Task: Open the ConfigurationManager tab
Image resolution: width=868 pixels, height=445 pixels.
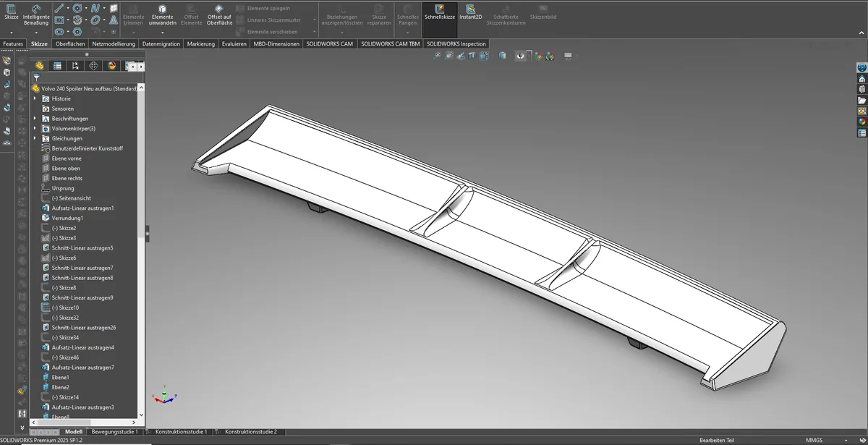Action: pos(75,66)
